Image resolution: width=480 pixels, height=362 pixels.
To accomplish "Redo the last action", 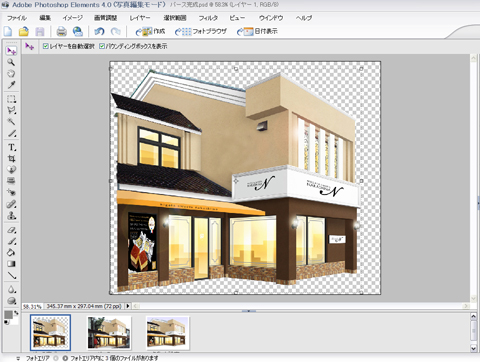I will click(116, 32).
